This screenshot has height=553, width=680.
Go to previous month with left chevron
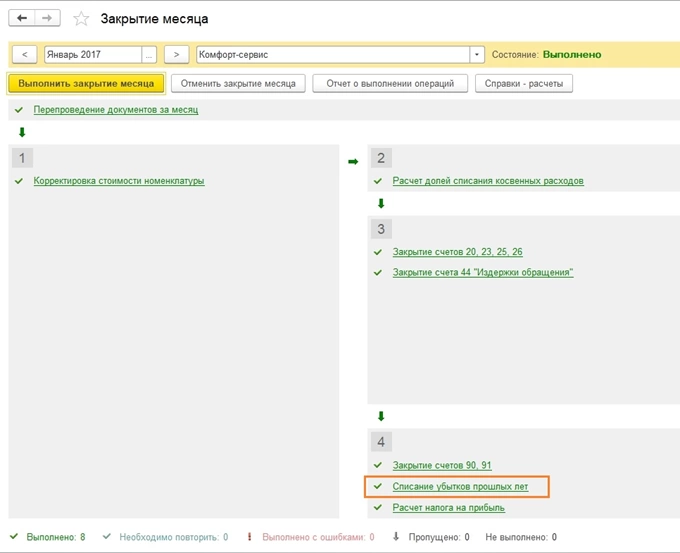pos(24,55)
